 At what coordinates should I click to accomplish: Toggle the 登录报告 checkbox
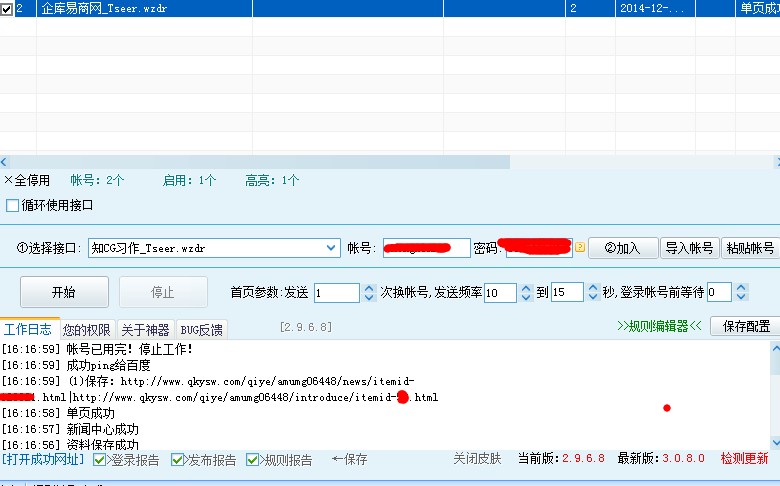click(x=99, y=460)
